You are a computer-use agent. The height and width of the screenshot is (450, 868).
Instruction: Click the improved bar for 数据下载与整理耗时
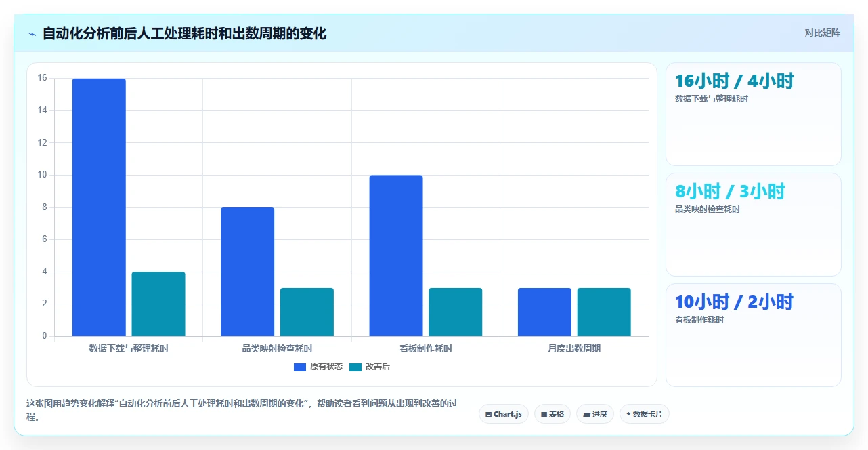pyautogui.click(x=158, y=304)
